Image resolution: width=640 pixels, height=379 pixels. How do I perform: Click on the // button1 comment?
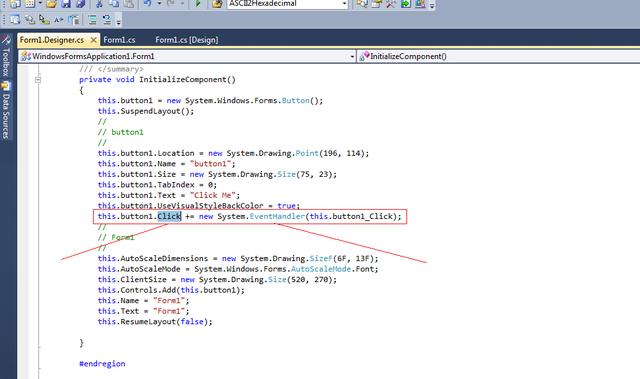(x=120, y=132)
